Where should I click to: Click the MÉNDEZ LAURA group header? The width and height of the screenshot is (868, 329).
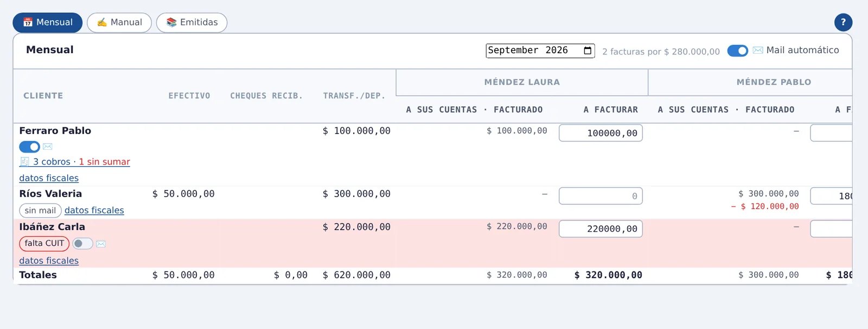(522, 82)
